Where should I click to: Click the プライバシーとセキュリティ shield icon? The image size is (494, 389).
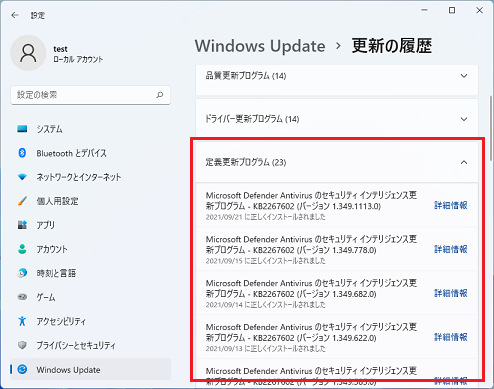pos(22,345)
